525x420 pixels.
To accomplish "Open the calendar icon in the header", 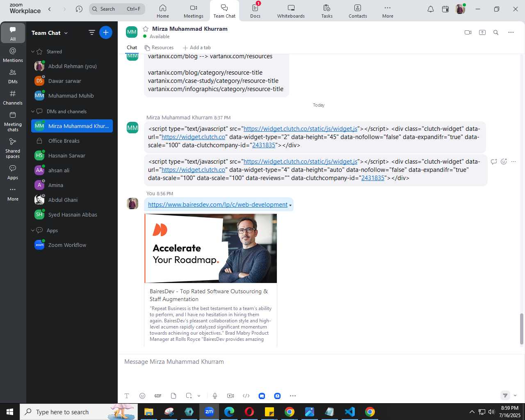I will [x=445, y=9].
